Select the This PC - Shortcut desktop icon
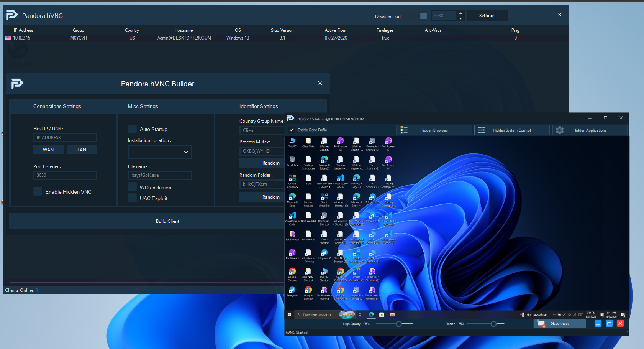The image size is (644, 349). tap(324, 275)
